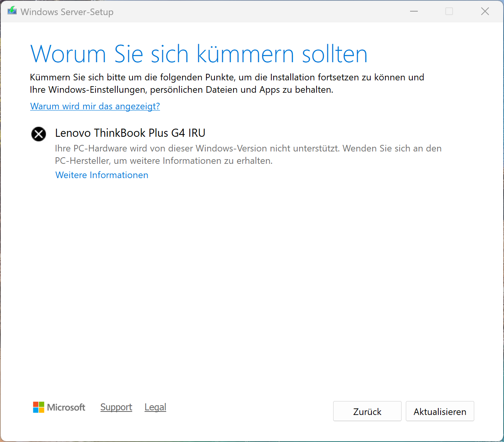This screenshot has width=504, height=442.
Task: Click the black error X icon
Action: pos(39,134)
